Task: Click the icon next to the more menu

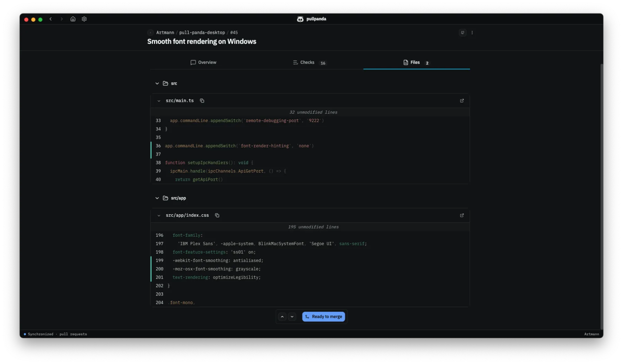Action: (x=462, y=32)
